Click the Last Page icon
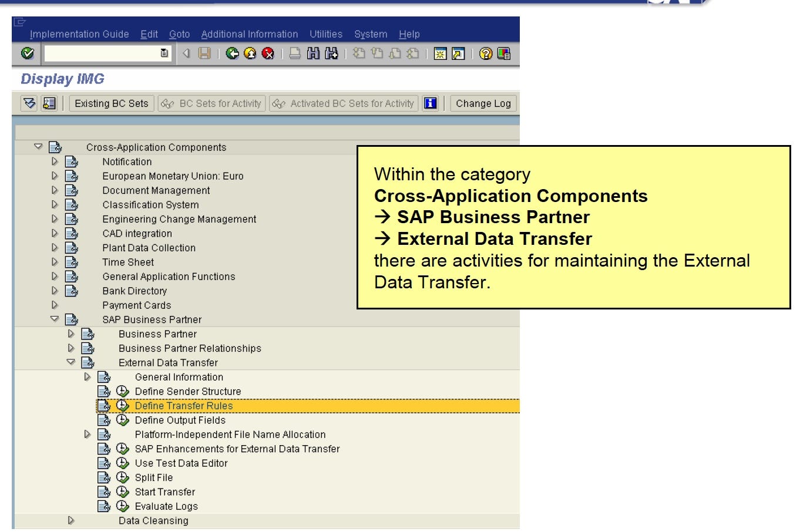800x532 pixels. pos(413,53)
